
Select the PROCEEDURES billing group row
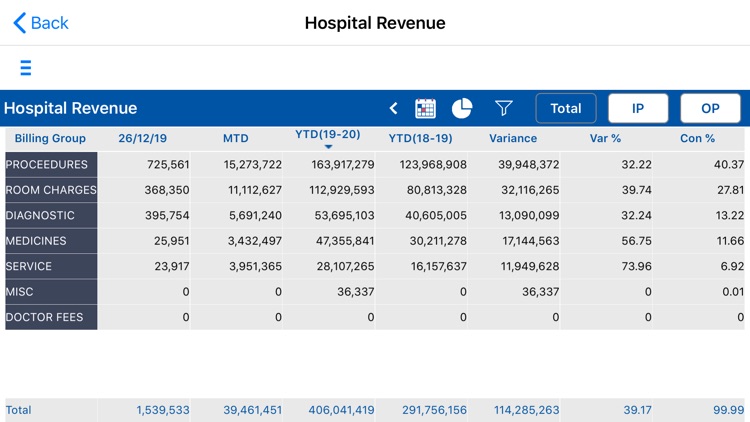[50, 164]
